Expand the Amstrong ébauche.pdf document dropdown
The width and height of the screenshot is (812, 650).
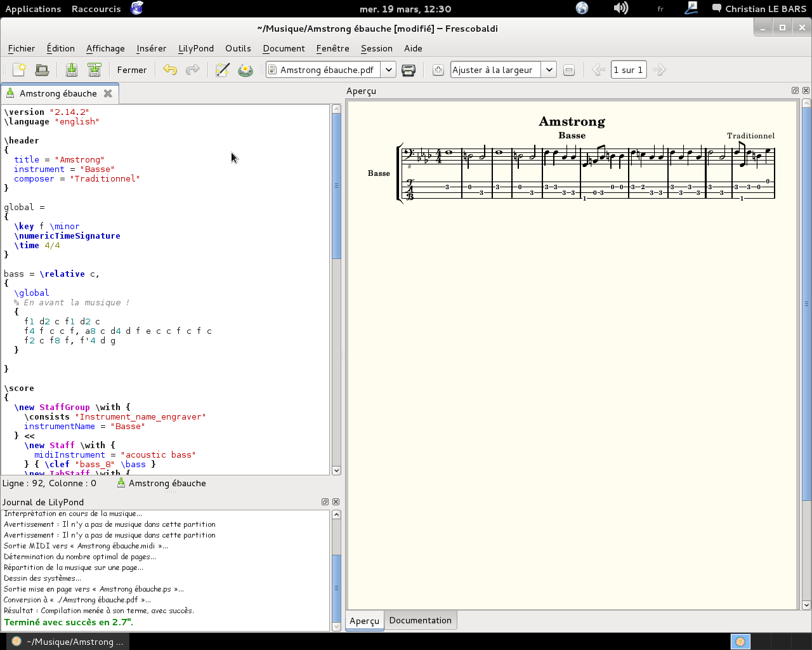[x=388, y=70]
